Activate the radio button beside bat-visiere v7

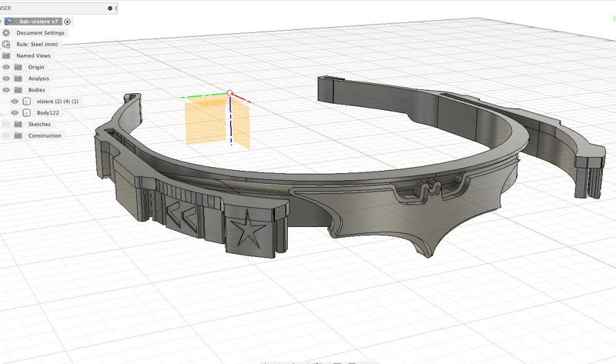pos(67,22)
